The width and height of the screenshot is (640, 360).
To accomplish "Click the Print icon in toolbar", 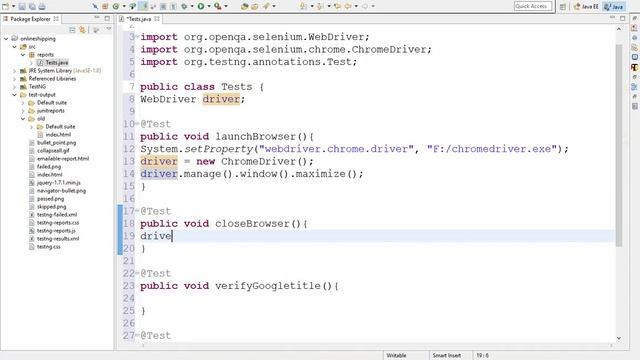I will click(42, 6).
